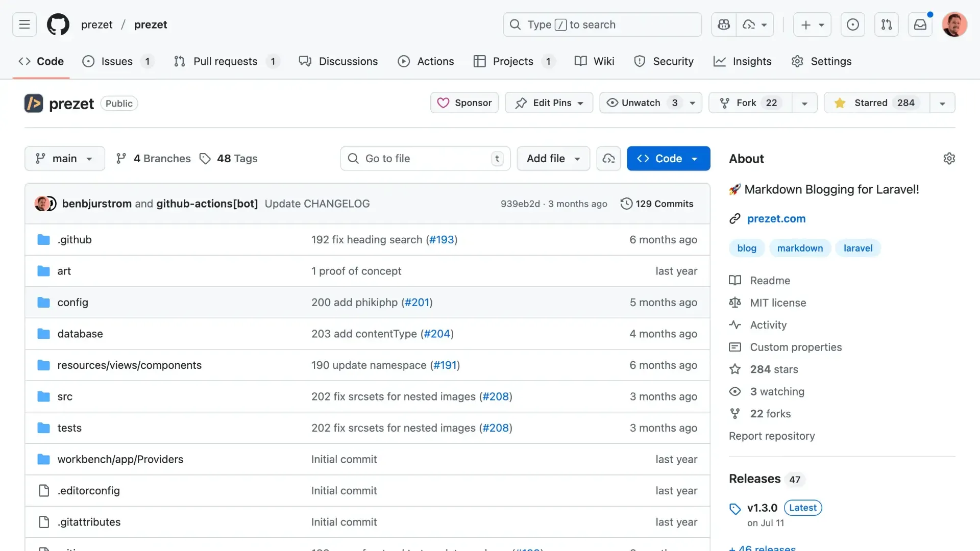Open the notifications inbox icon

(920, 24)
